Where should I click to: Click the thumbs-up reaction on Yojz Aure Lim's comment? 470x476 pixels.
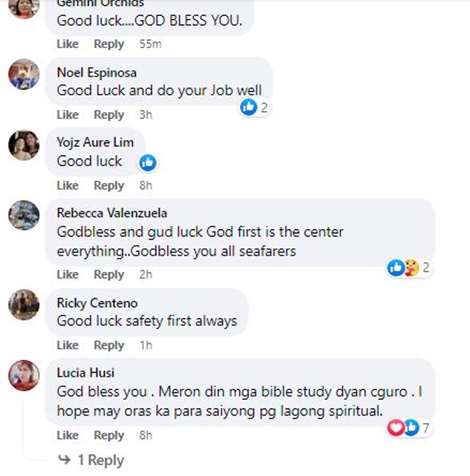click(148, 163)
